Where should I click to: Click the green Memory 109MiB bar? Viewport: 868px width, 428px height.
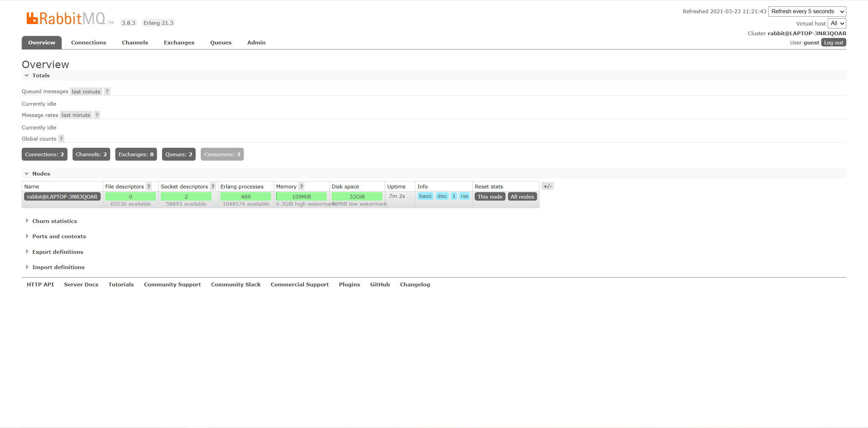(301, 197)
